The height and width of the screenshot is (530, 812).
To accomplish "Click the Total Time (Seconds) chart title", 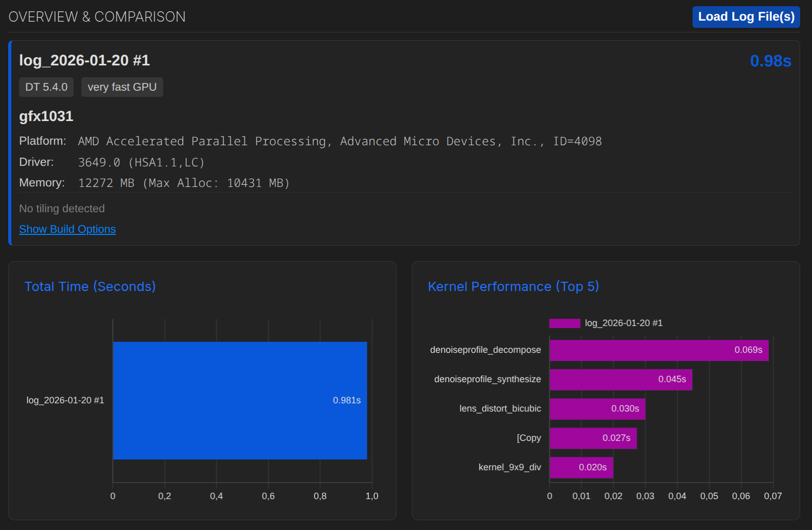I will [x=90, y=286].
